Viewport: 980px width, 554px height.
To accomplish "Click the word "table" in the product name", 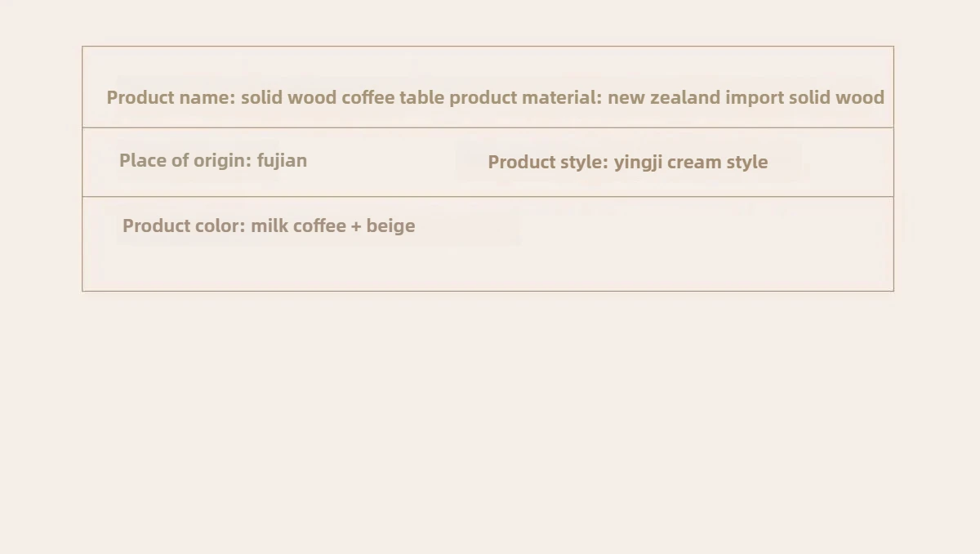I will point(422,97).
